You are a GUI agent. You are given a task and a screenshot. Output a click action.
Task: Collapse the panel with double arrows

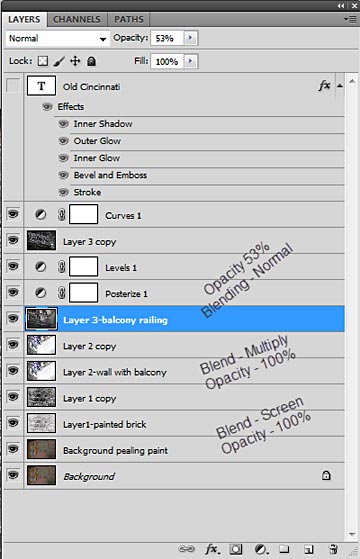pos(341,5)
